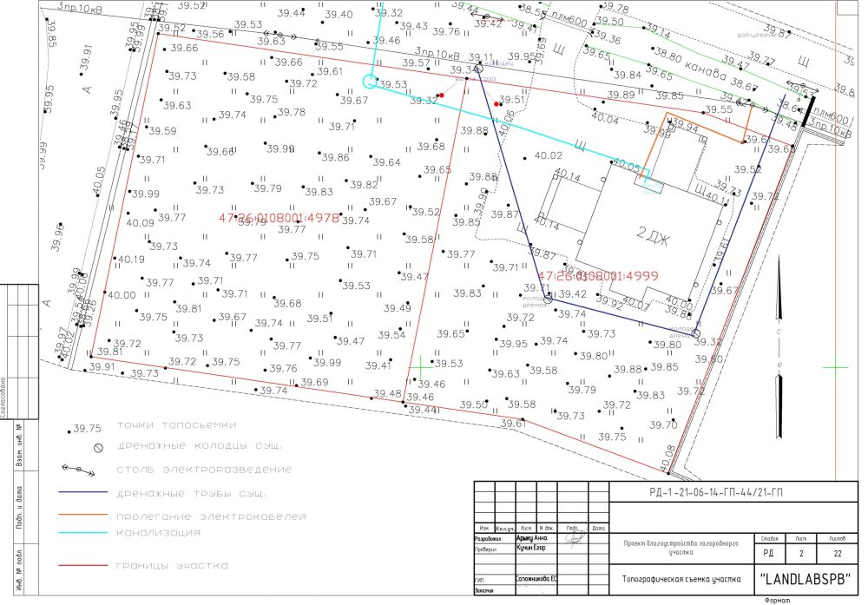Click the sewer manhole circle near 39.53
868x605 pixels.
click(x=369, y=82)
